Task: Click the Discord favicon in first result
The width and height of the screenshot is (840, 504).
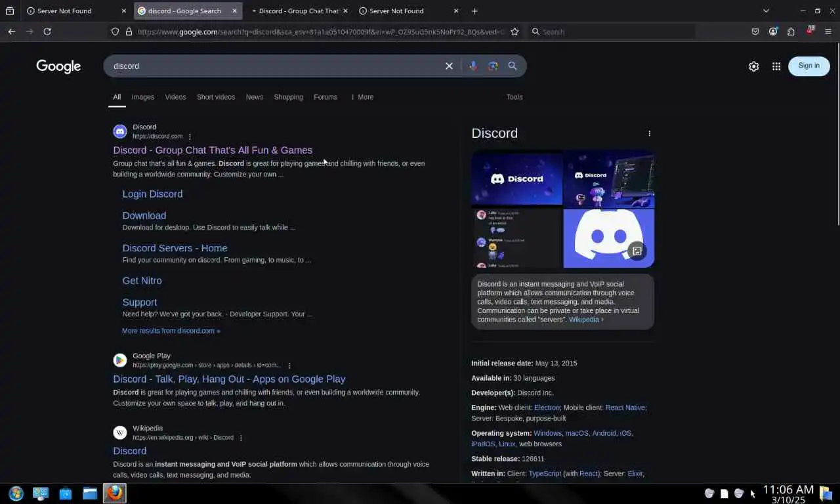Action: coord(120,131)
